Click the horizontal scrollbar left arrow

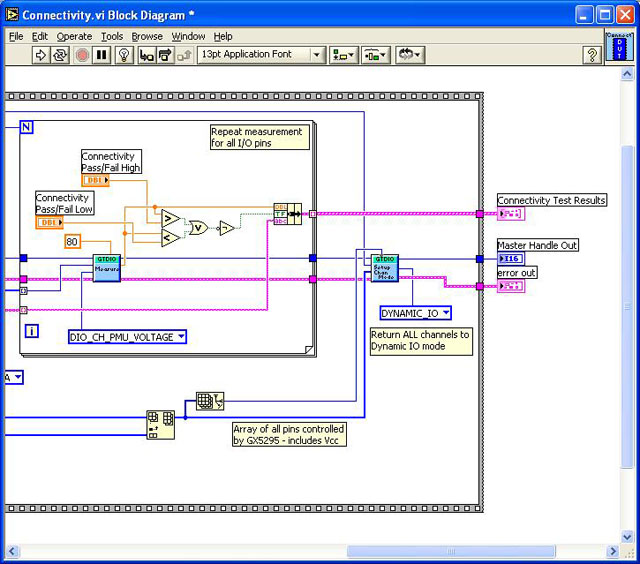pos(12,551)
